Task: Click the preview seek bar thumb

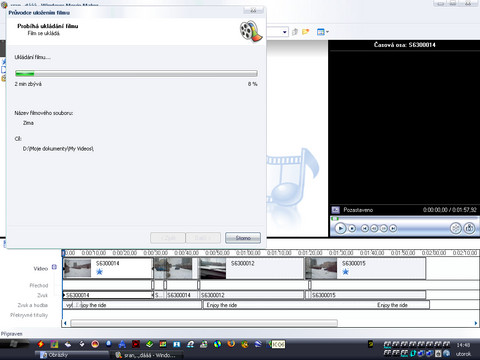Action: click(x=335, y=219)
